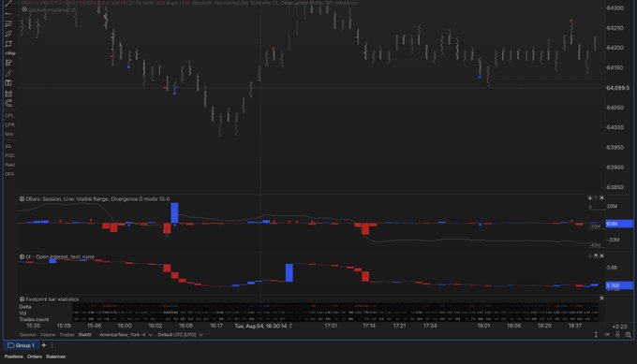Close the Footprint bar statistics panel

coord(601,298)
